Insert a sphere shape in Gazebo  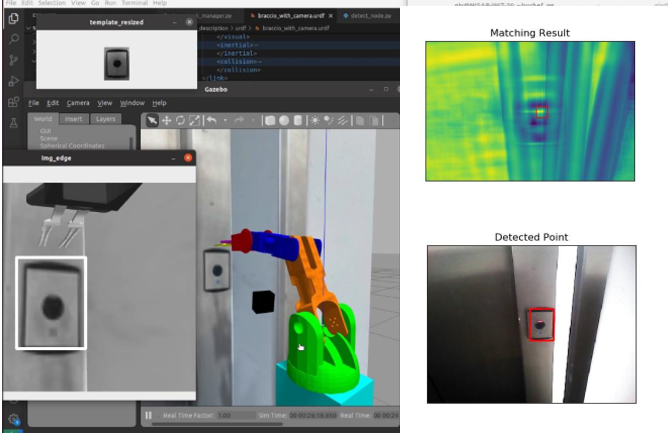tap(284, 121)
